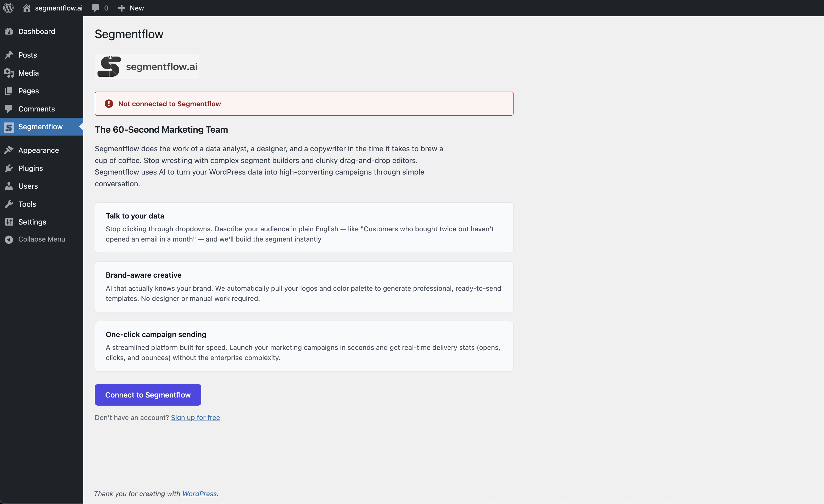Click the Segmentflow page title
The height and width of the screenshot is (504, 824).
tap(129, 34)
